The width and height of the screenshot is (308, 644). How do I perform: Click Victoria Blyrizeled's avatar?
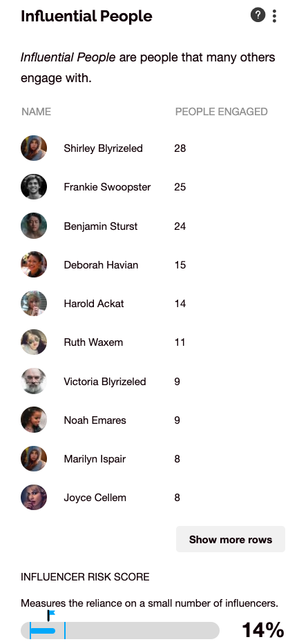34,381
